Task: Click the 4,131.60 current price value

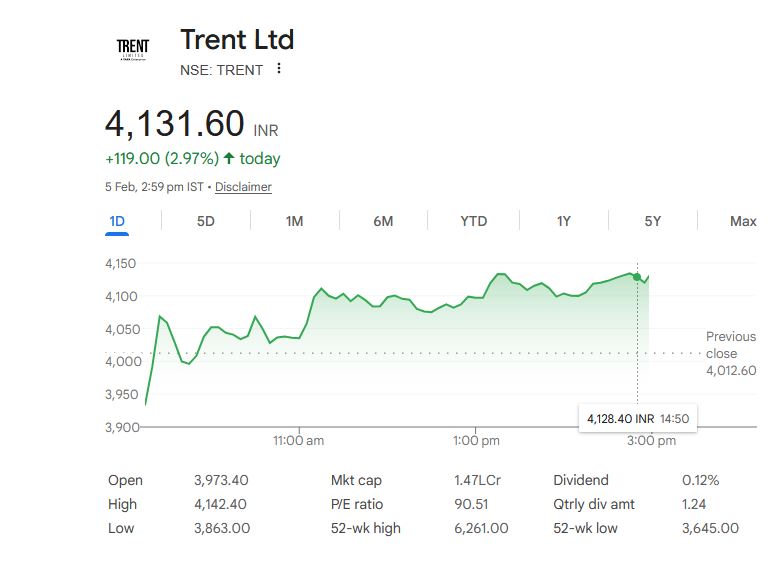Action: pos(175,124)
